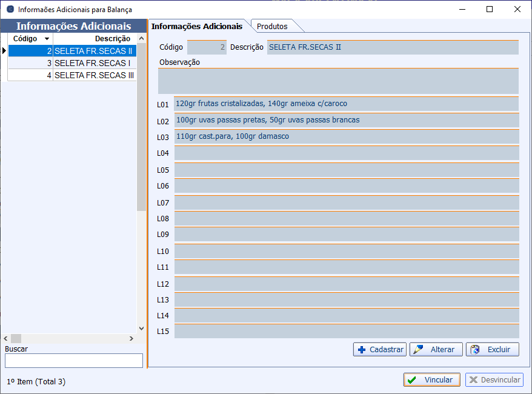Click the Descrição text field
The image size is (532, 394).
click(x=392, y=47)
